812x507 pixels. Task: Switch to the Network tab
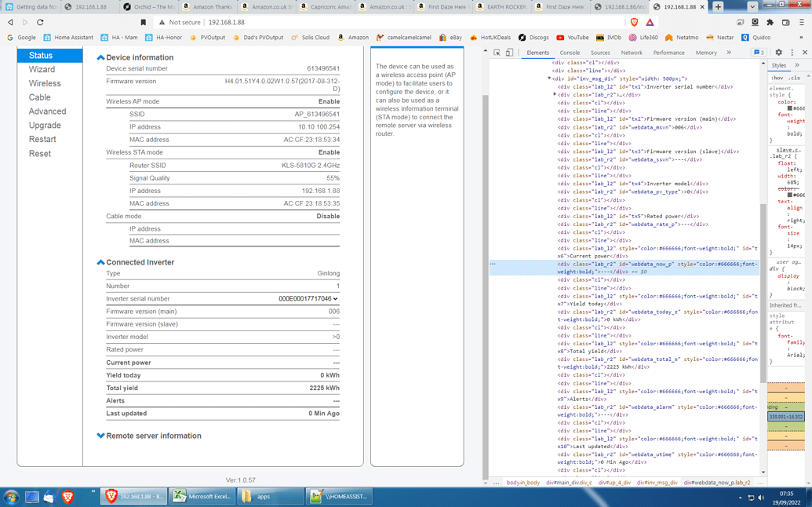click(x=632, y=53)
